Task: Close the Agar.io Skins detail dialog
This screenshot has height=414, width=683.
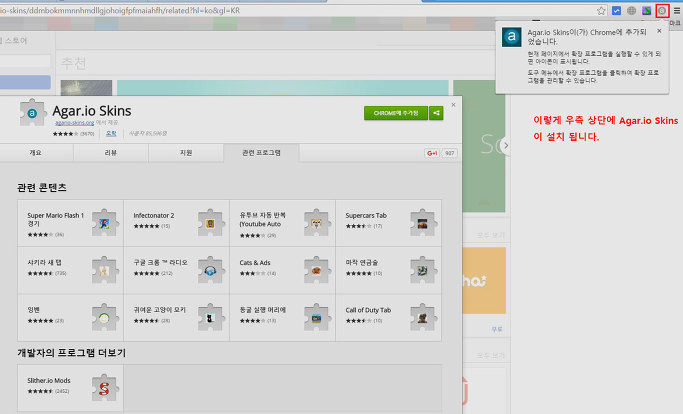Action: click(453, 105)
